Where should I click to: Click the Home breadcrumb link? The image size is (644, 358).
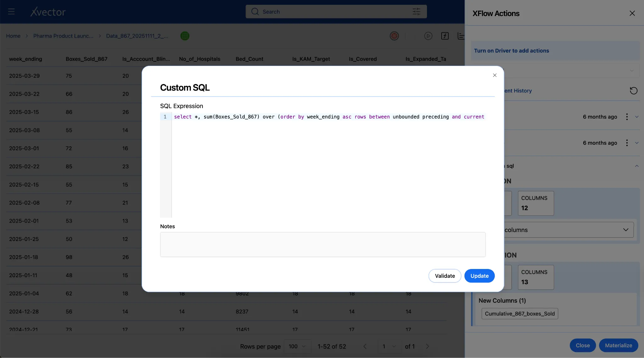(13, 36)
